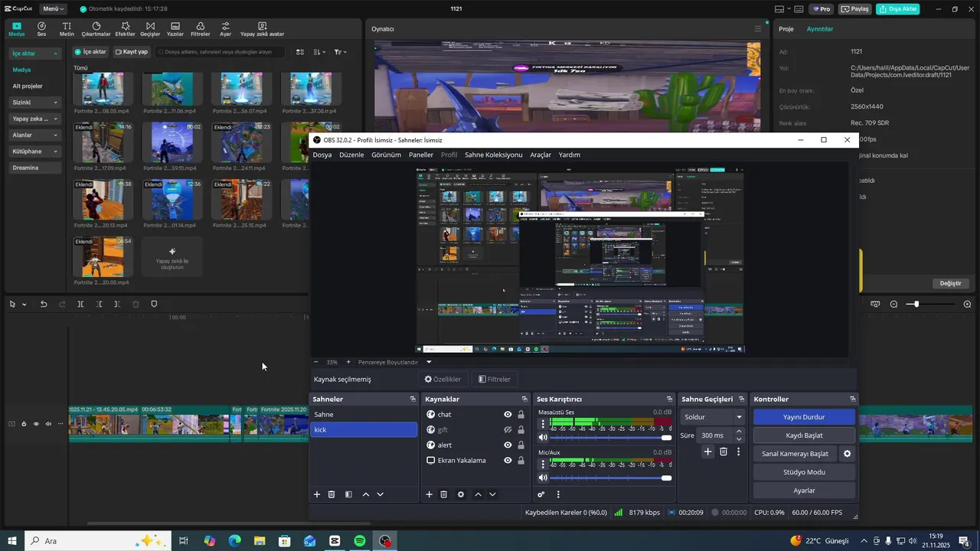Mute Masaüstü Ses audio channel

click(543, 437)
